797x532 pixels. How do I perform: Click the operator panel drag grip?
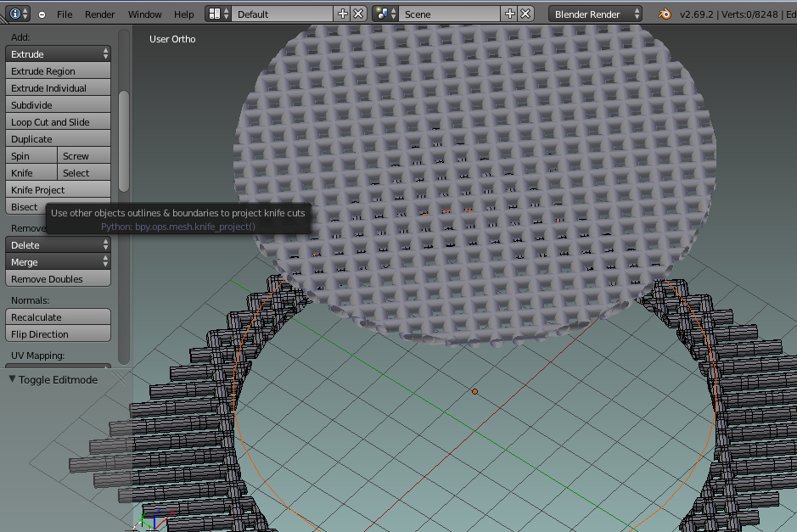pyautogui.click(x=121, y=378)
